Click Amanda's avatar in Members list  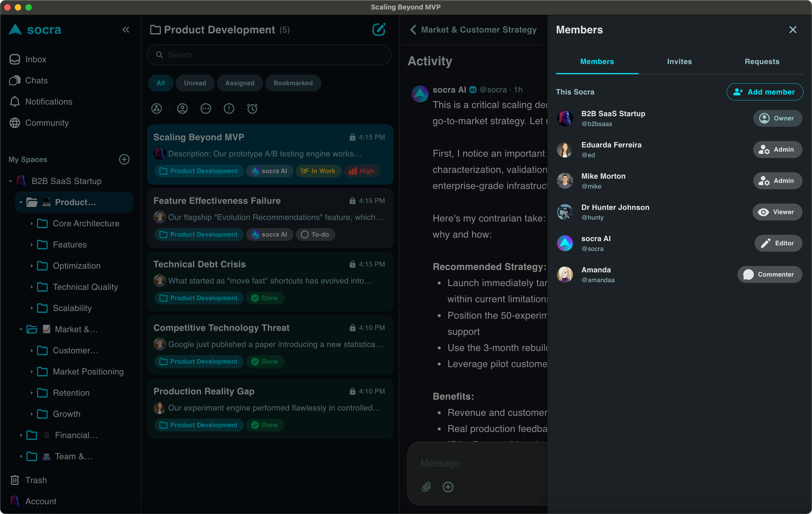pyautogui.click(x=565, y=274)
